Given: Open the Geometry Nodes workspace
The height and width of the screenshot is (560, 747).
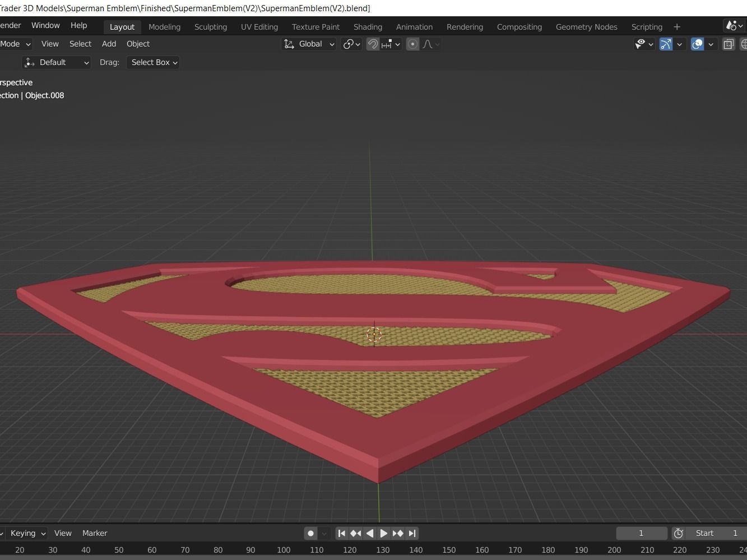Looking at the screenshot, I should [587, 26].
